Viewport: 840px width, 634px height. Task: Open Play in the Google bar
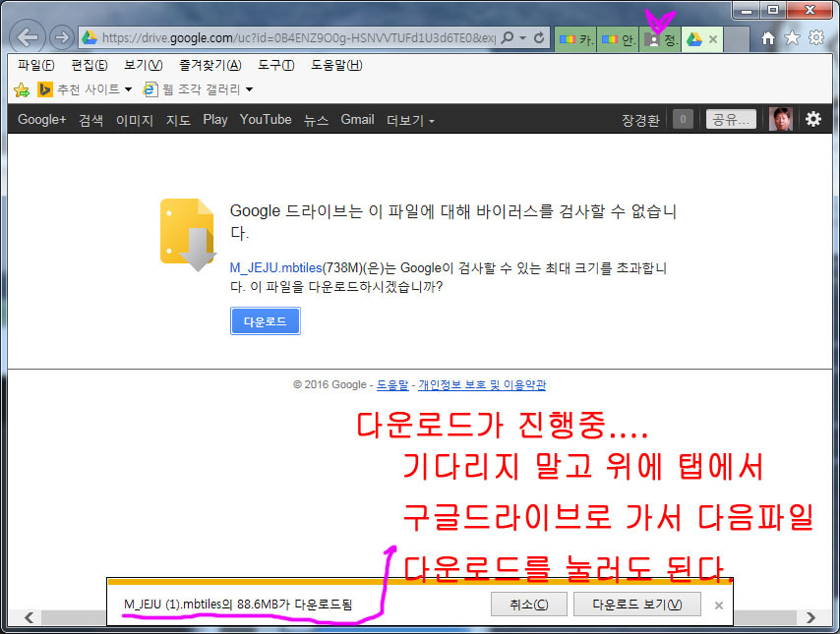click(x=215, y=119)
